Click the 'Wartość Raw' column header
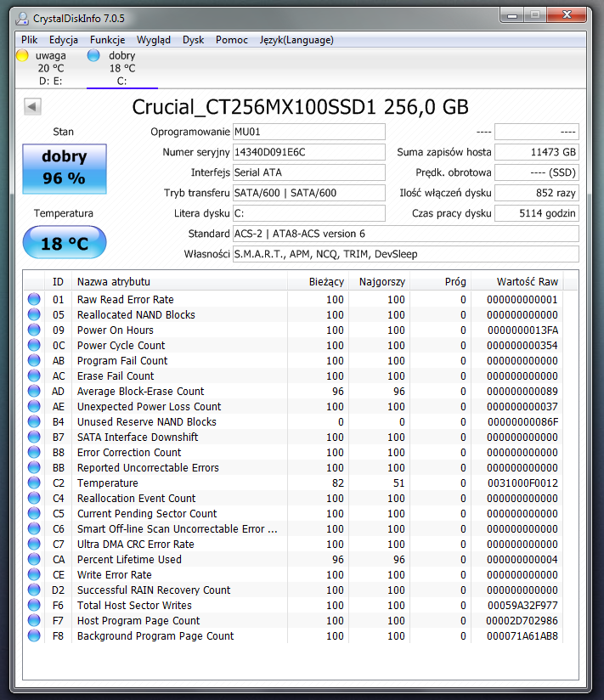Image resolution: width=604 pixels, height=700 pixels. pyautogui.click(x=517, y=282)
